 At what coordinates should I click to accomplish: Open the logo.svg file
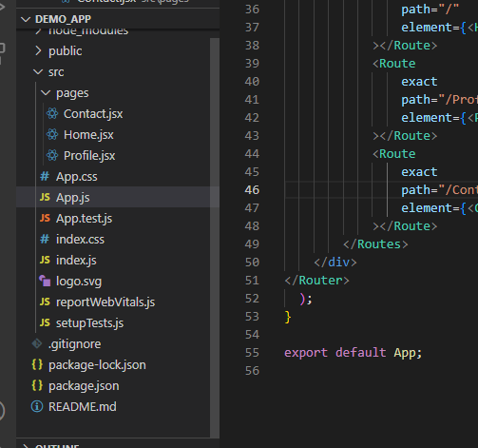[x=79, y=282]
